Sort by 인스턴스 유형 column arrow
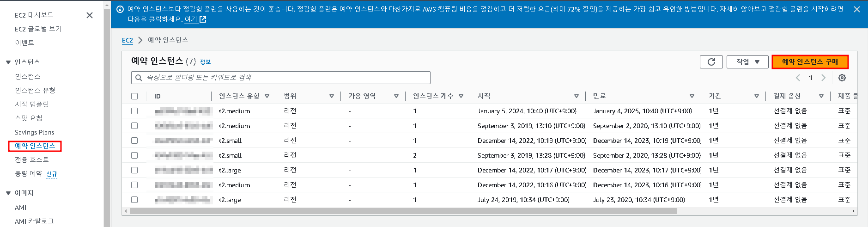Viewport: 868px width, 227px height. click(267, 96)
